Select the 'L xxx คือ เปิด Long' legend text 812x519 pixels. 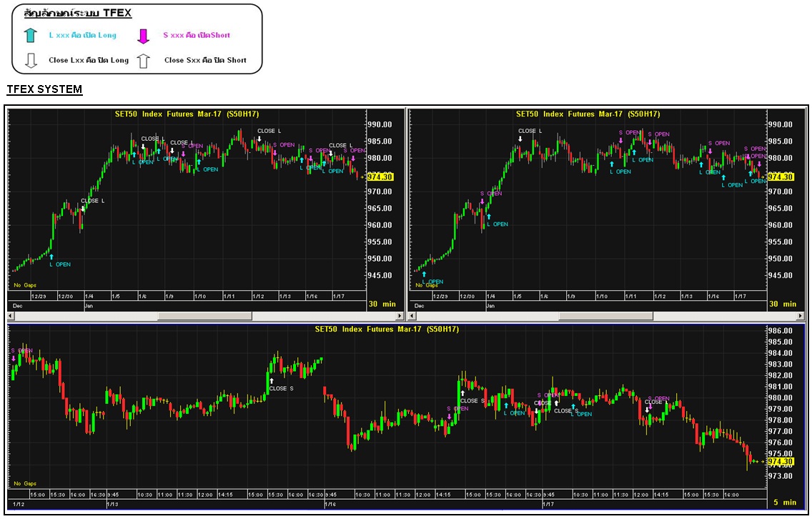click(x=82, y=35)
